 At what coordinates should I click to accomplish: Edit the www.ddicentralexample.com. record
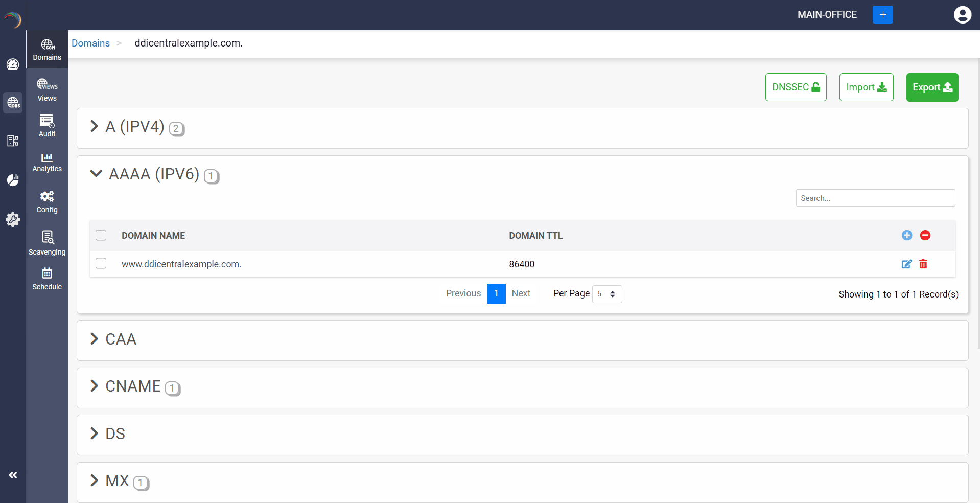tap(906, 264)
